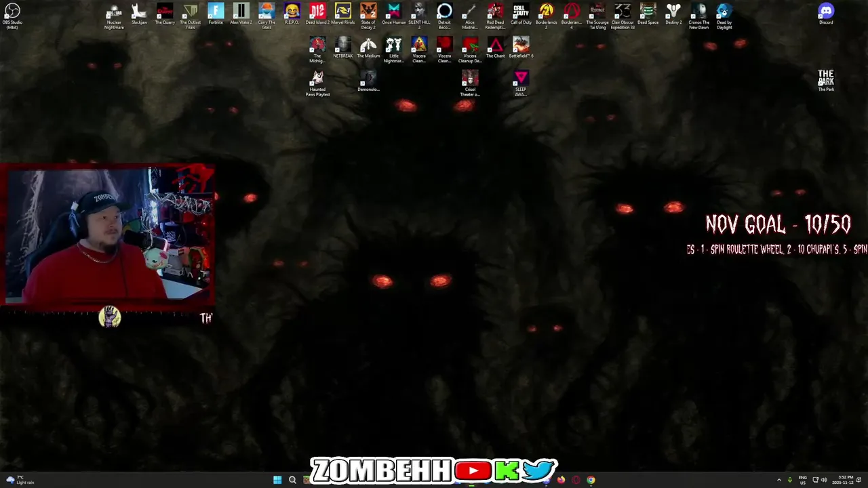Screen dimensions: 868x488
Task: Open the Once Human shortcut
Action: click(x=394, y=14)
